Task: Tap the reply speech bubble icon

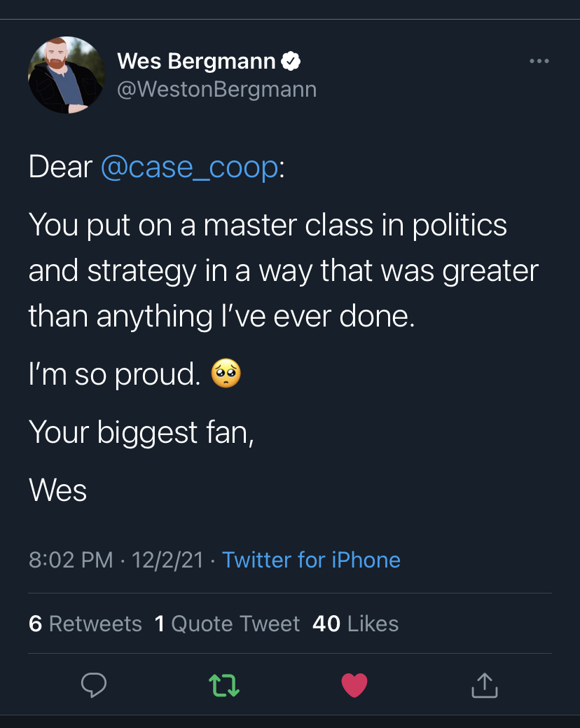Action: point(94,685)
